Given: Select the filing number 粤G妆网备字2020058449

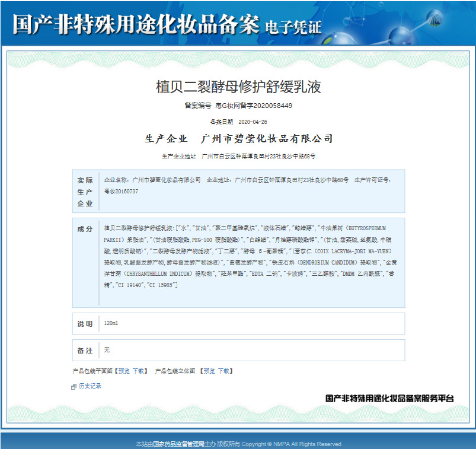Looking at the screenshot, I should [x=254, y=106].
